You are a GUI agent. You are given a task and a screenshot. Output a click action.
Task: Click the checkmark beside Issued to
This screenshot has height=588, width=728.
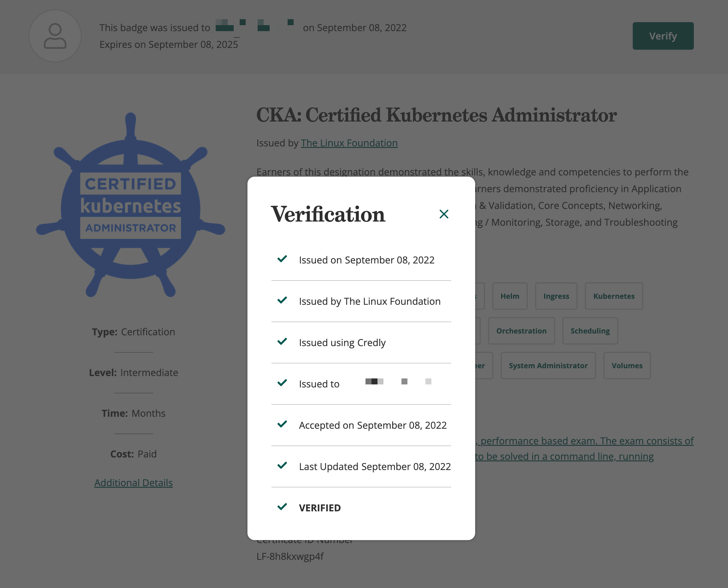pos(282,383)
